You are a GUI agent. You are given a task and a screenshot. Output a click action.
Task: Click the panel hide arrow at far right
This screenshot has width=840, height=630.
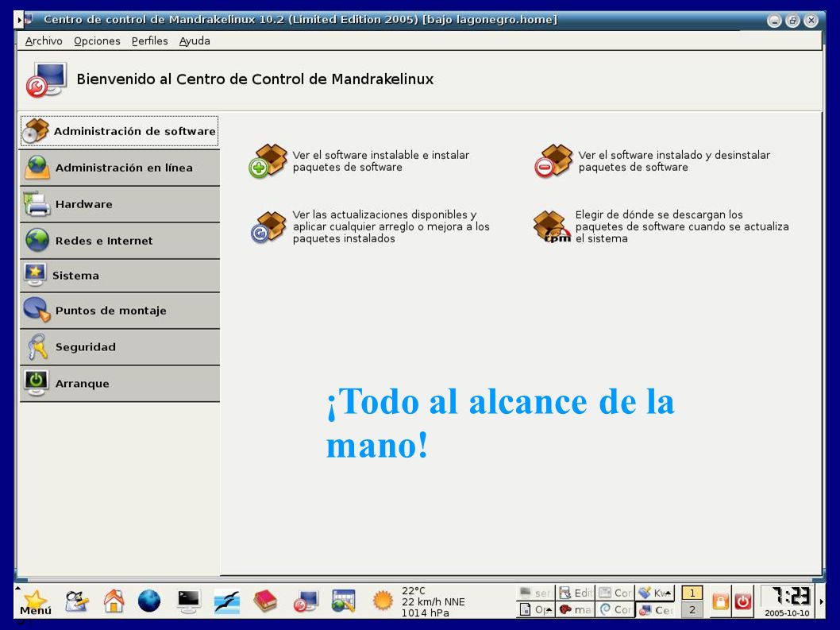click(822, 601)
